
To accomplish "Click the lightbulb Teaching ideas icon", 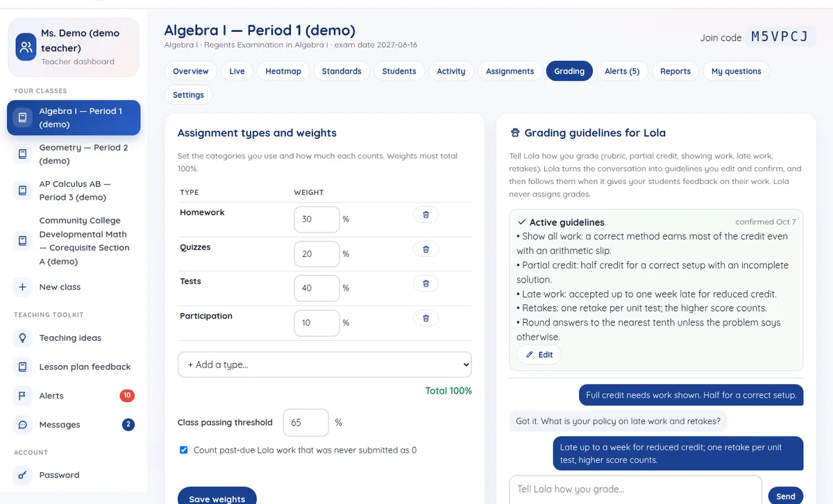I will [23, 338].
